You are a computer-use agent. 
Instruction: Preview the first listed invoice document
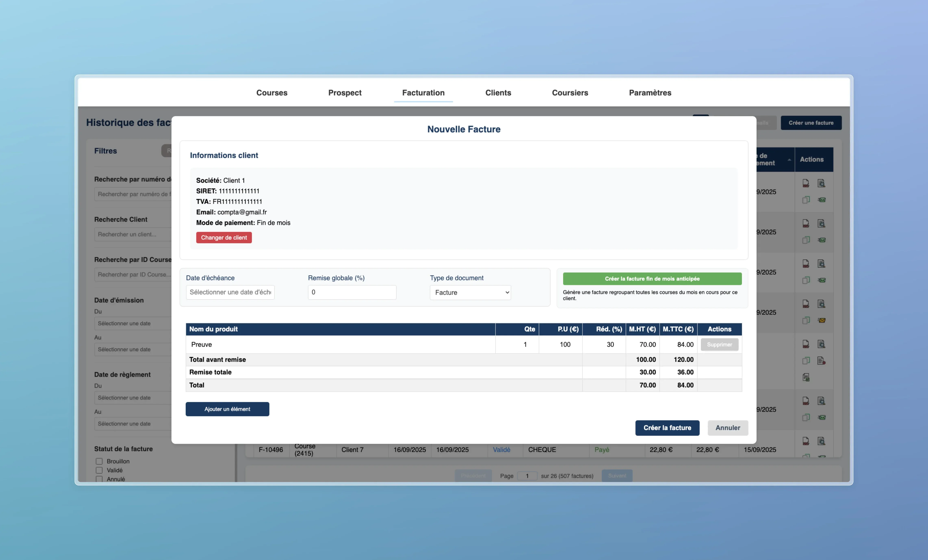[x=821, y=183]
